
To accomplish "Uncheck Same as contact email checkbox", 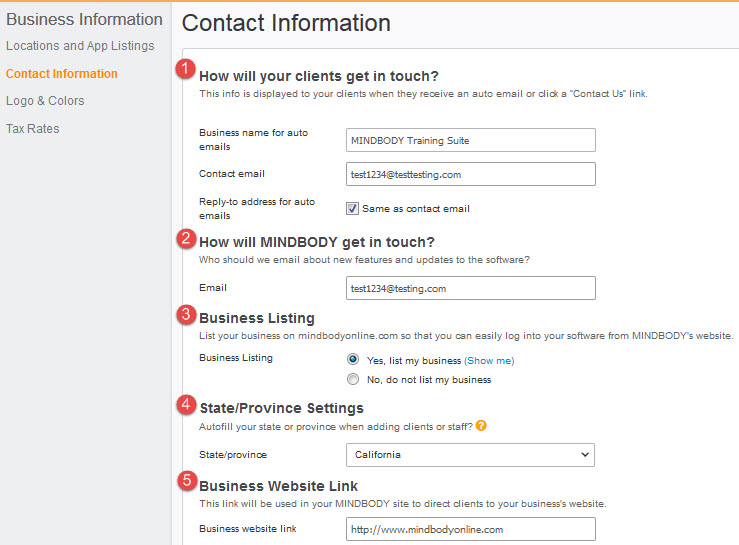I will pos(352,208).
